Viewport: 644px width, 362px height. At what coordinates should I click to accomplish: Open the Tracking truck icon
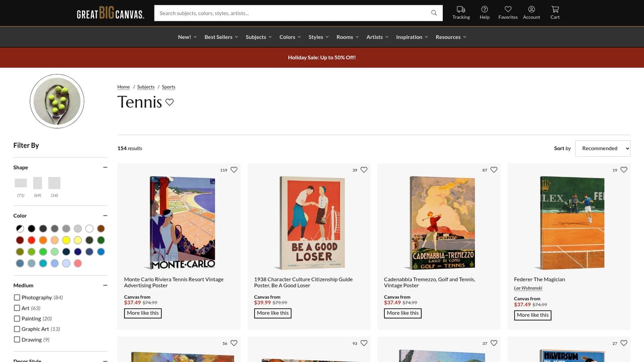click(460, 10)
